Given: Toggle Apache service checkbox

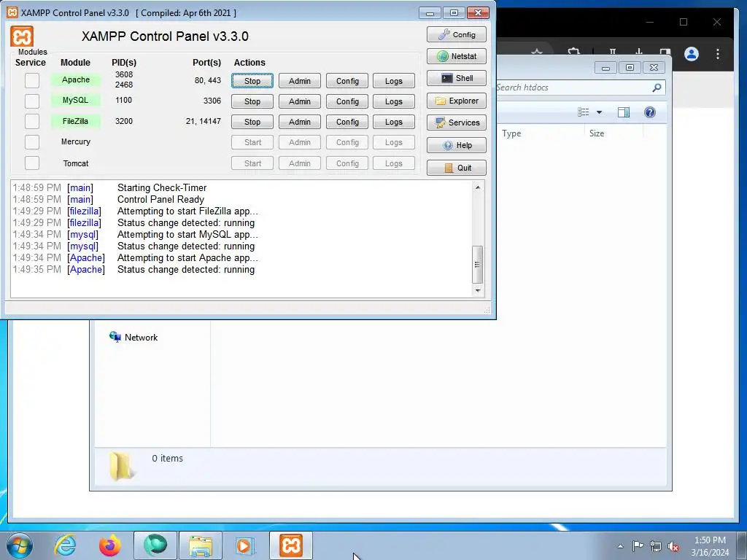Looking at the screenshot, I should click(x=32, y=80).
